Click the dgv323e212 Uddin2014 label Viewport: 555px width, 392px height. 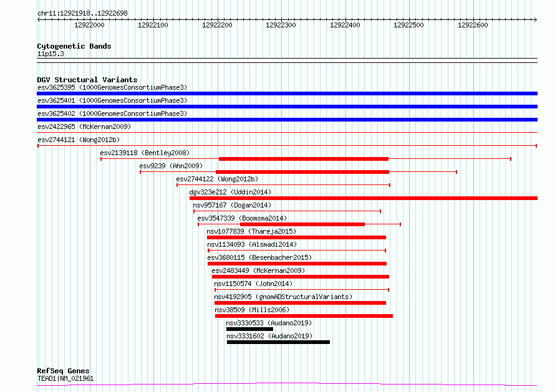(x=230, y=192)
